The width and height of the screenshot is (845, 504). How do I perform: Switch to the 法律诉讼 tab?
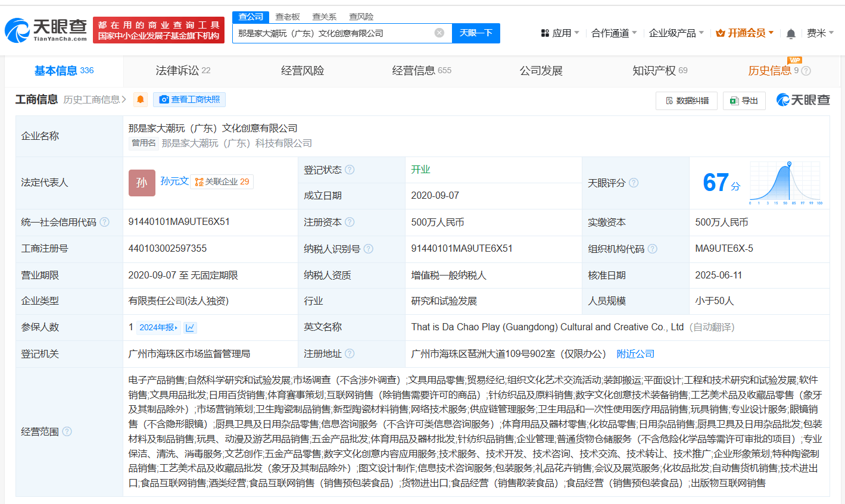pyautogui.click(x=183, y=71)
